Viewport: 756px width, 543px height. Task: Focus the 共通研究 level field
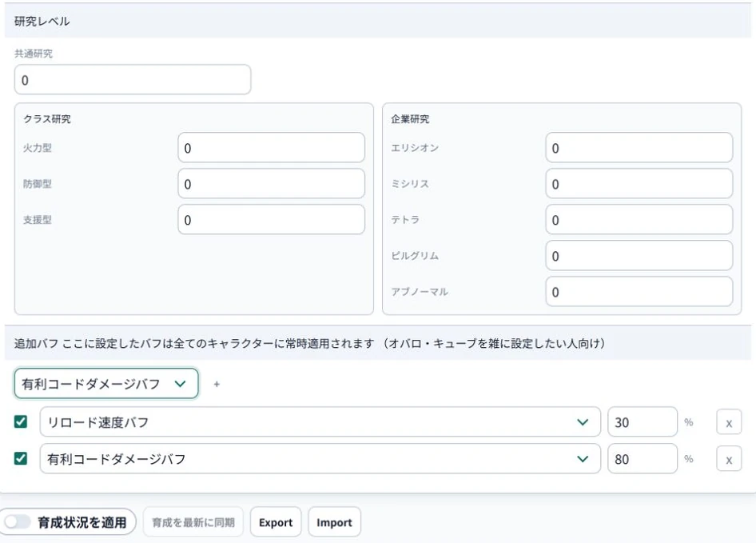pos(133,80)
